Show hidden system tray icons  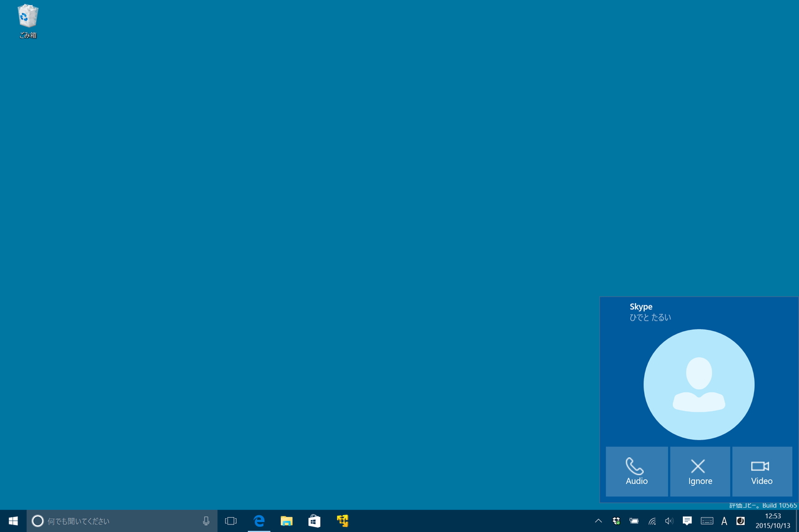coord(598,521)
